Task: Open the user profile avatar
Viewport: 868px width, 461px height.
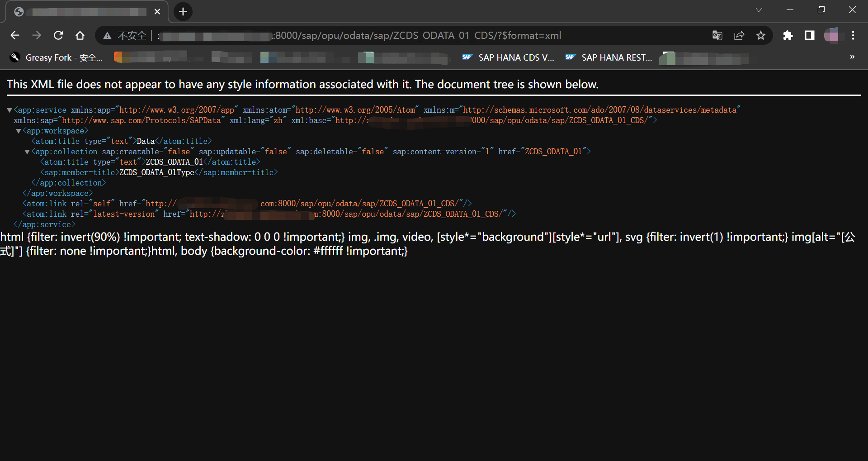Action: [831, 35]
